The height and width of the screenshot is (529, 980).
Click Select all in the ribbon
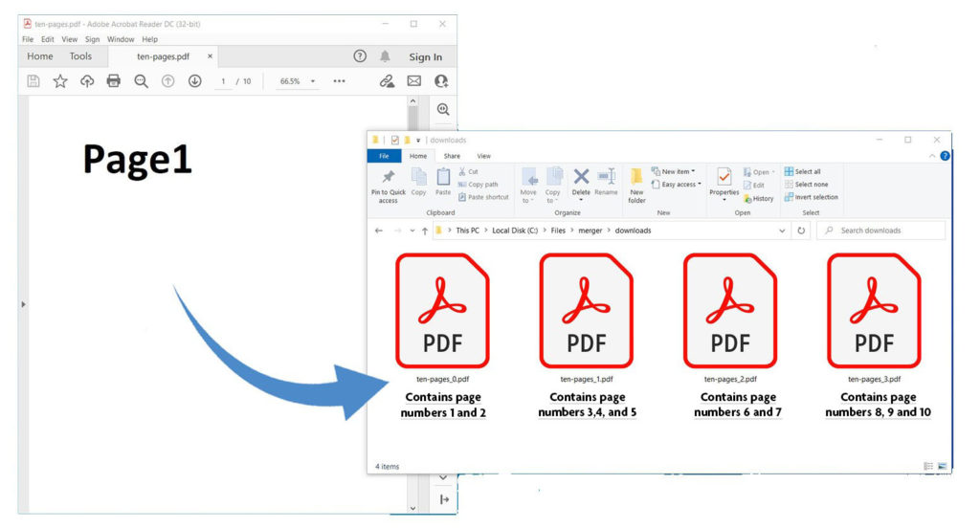803,171
